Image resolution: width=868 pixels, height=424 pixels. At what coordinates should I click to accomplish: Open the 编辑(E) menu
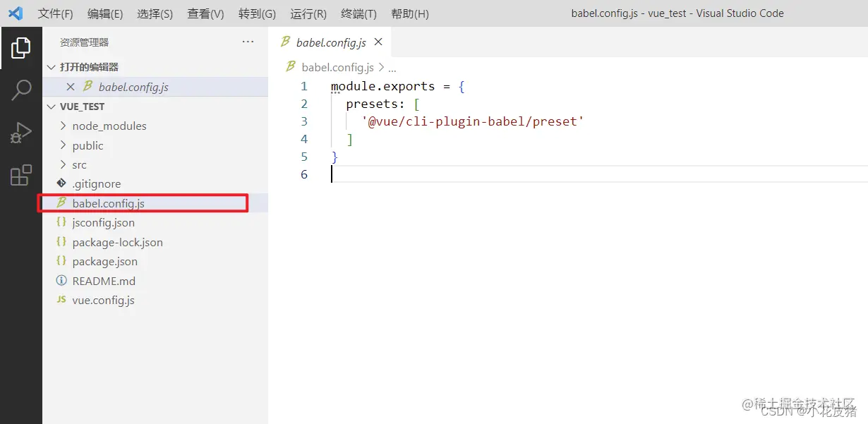(105, 13)
